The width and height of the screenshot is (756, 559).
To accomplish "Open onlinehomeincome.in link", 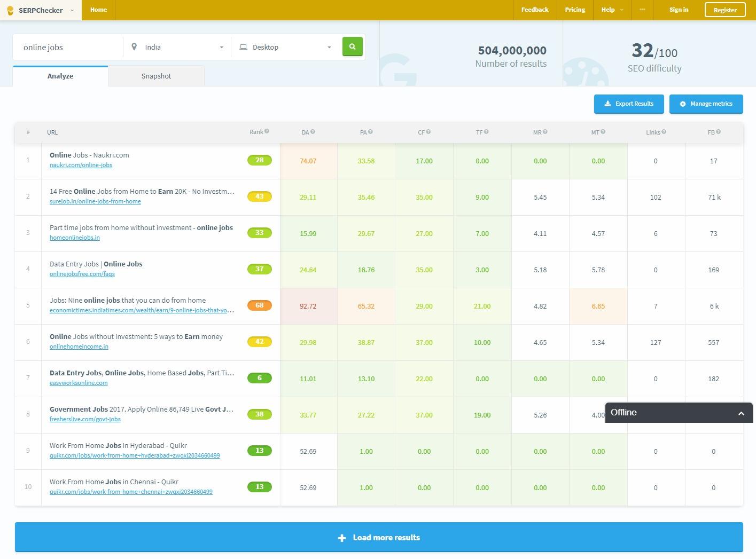I will 79,347.
